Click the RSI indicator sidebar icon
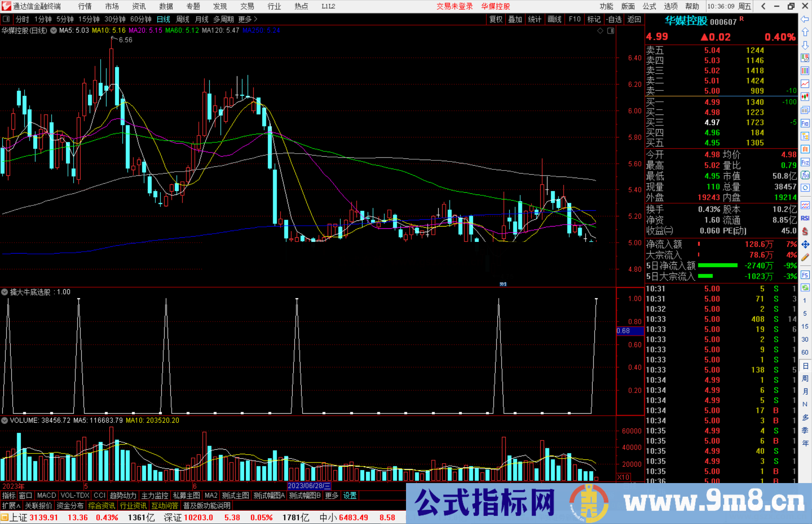 pyautogui.click(x=805, y=218)
